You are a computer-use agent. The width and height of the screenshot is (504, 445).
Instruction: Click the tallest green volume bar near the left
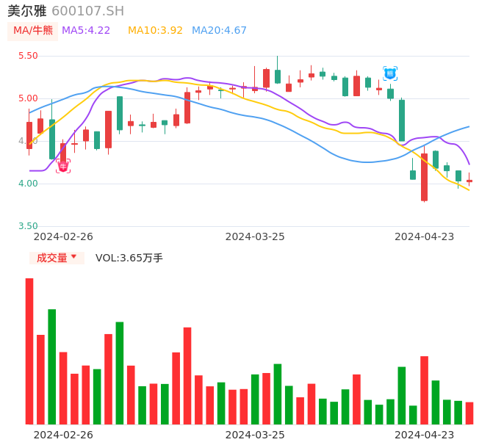pyautogui.click(x=52, y=366)
